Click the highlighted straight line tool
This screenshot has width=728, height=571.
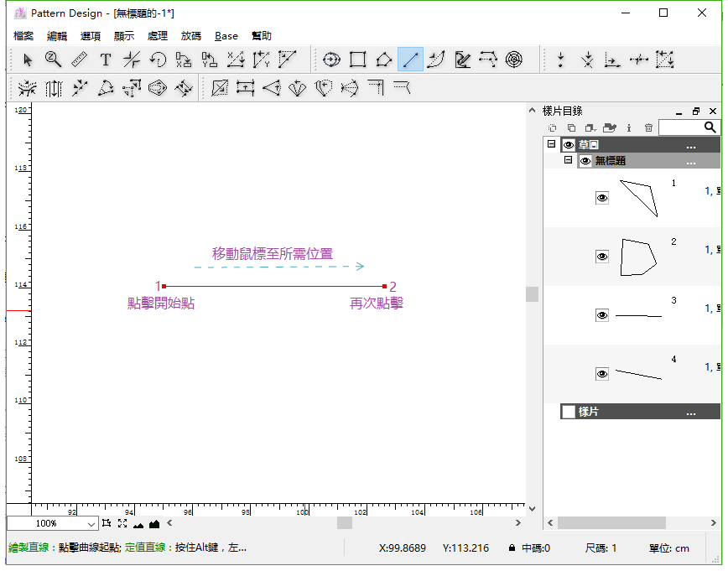(x=410, y=60)
